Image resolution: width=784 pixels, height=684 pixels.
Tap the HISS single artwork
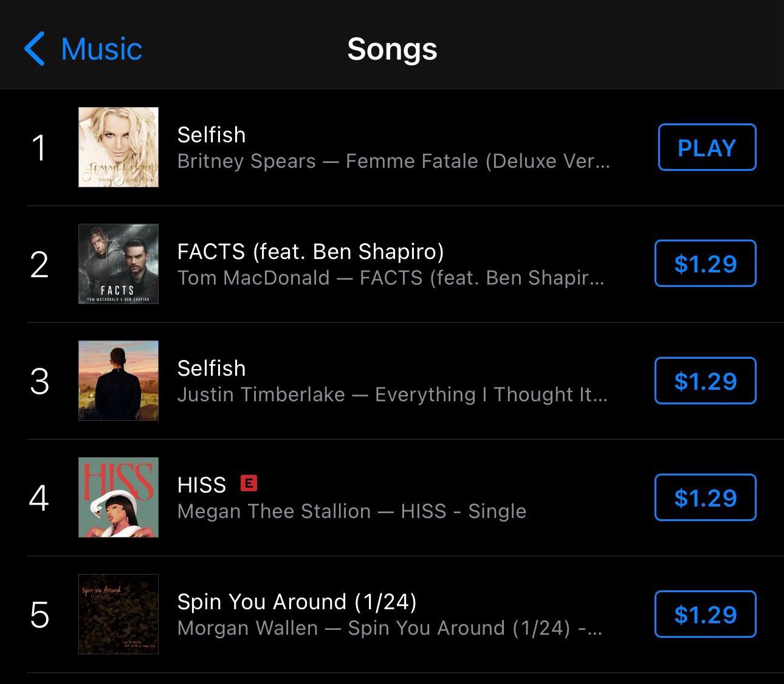click(x=119, y=497)
